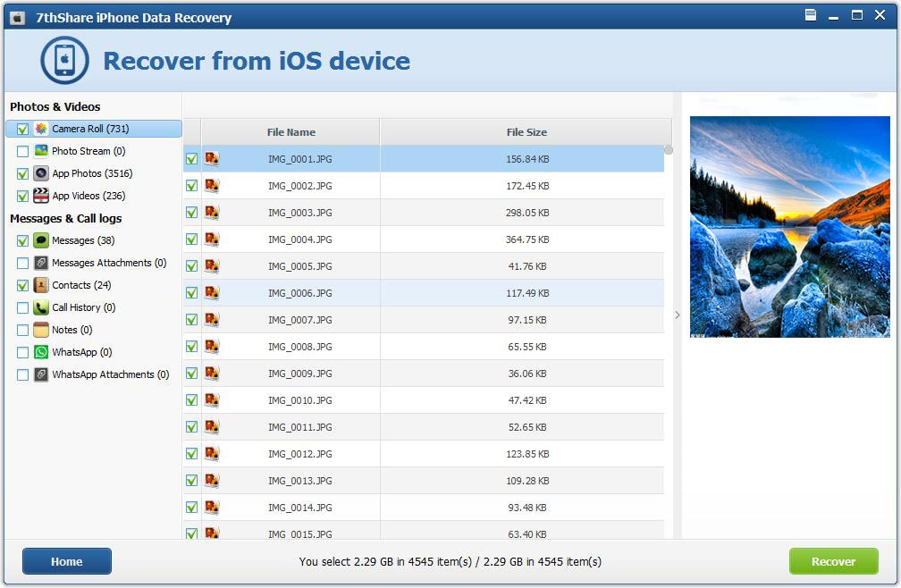Click the App Videos clapperboard icon
The height and width of the screenshot is (588, 901).
[41, 196]
